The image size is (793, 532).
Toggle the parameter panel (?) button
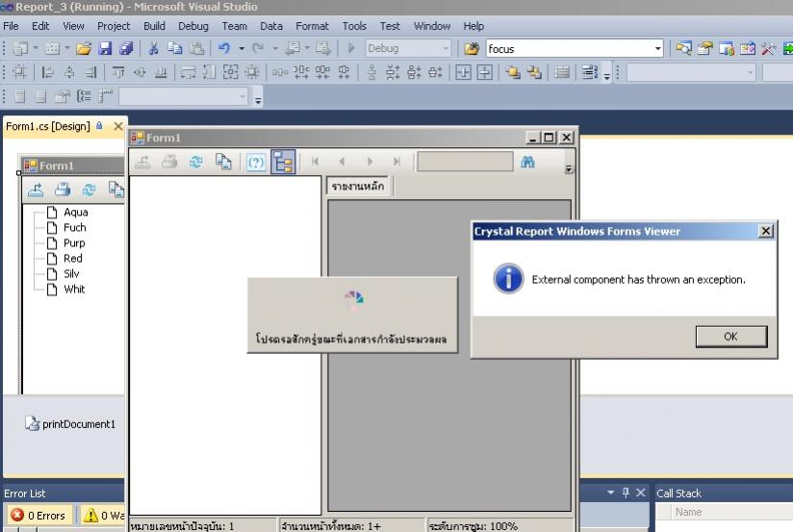pyautogui.click(x=256, y=162)
